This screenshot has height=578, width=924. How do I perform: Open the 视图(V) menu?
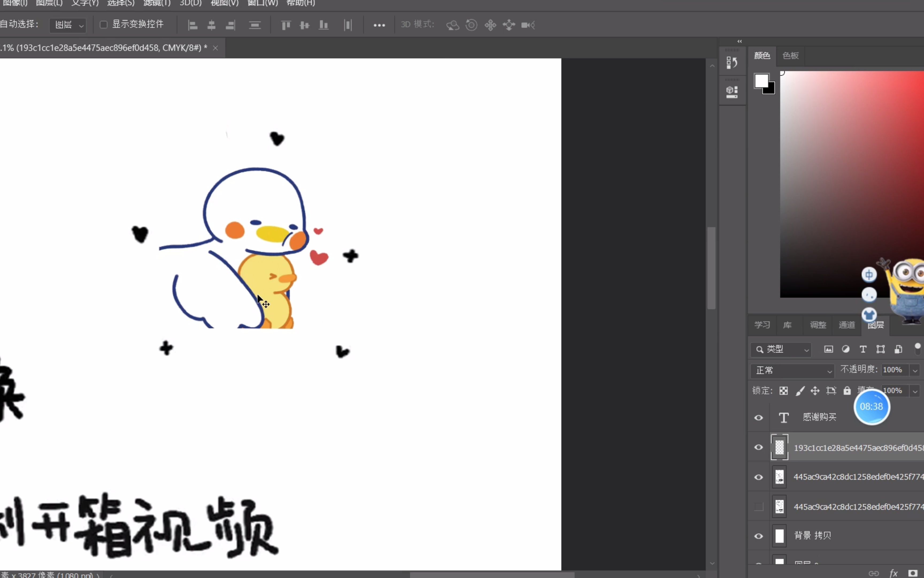[x=225, y=3]
